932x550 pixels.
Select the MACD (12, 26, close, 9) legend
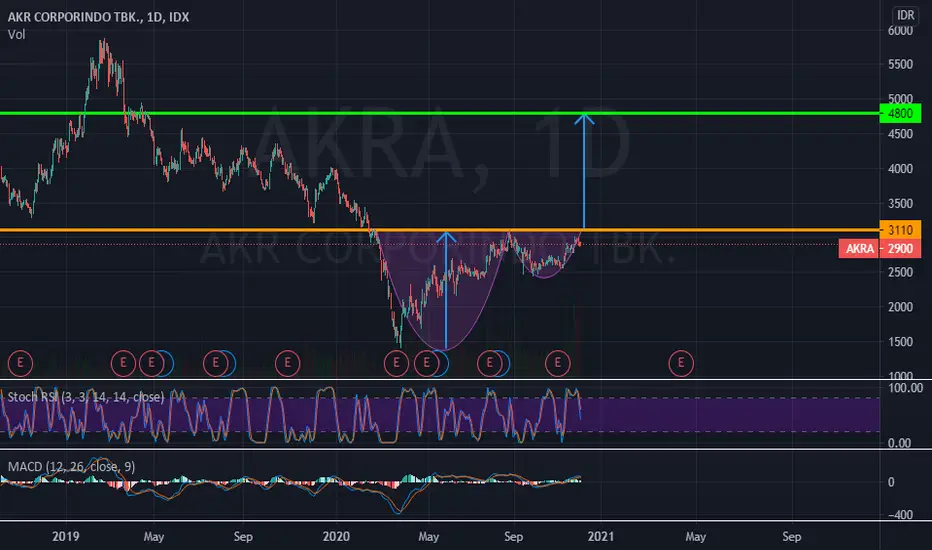[x=71, y=467]
